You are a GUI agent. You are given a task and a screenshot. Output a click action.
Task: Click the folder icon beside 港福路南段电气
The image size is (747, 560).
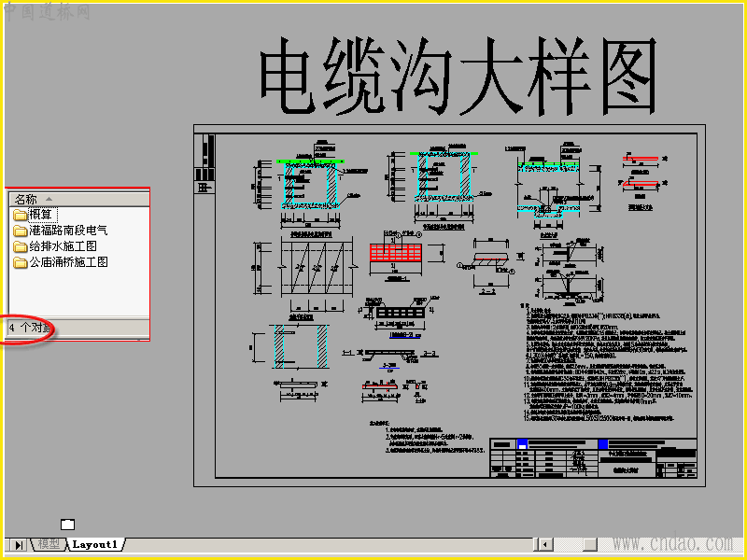20,231
